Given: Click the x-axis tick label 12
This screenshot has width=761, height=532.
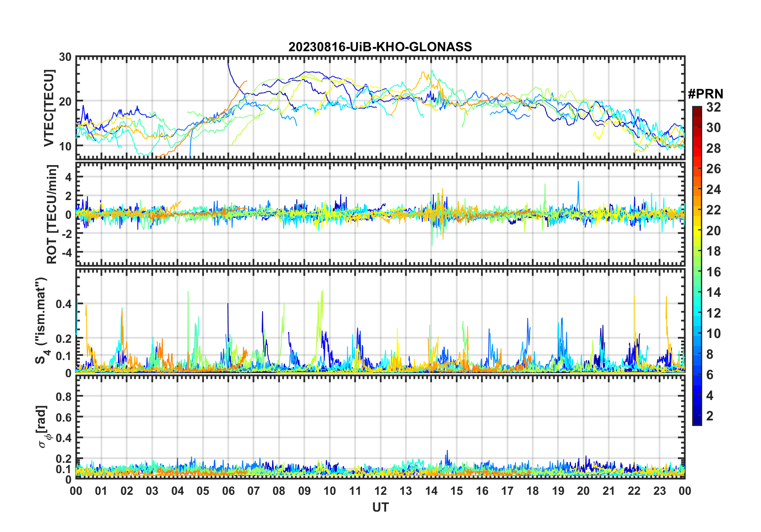Looking at the screenshot, I should click(x=380, y=491).
